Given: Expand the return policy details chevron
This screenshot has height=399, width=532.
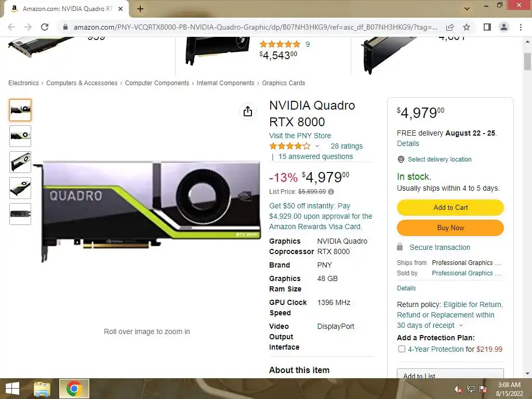Looking at the screenshot, I should coord(461,325).
